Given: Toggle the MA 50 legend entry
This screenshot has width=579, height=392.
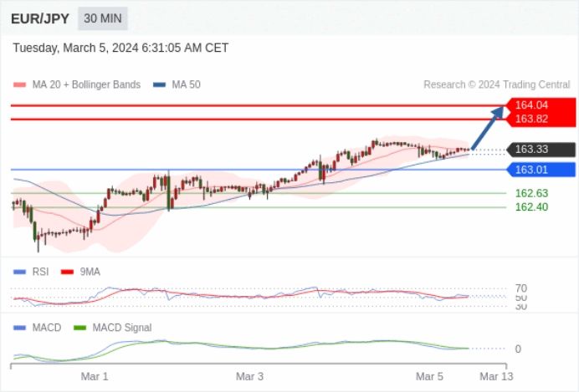Looking at the screenshot, I should (177, 84).
